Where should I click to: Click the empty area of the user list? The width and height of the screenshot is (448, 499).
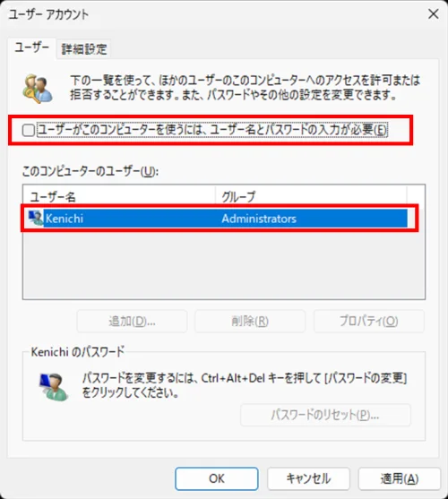(224, 262)
